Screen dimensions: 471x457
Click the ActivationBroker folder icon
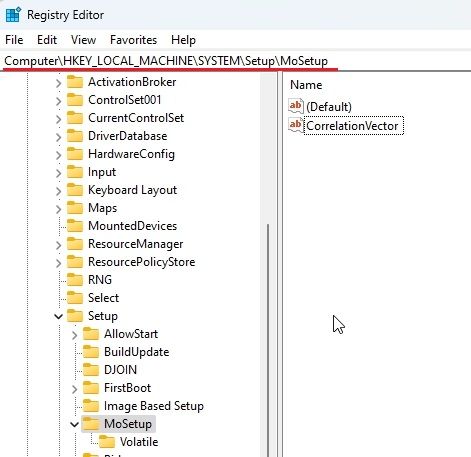(75, 82)
